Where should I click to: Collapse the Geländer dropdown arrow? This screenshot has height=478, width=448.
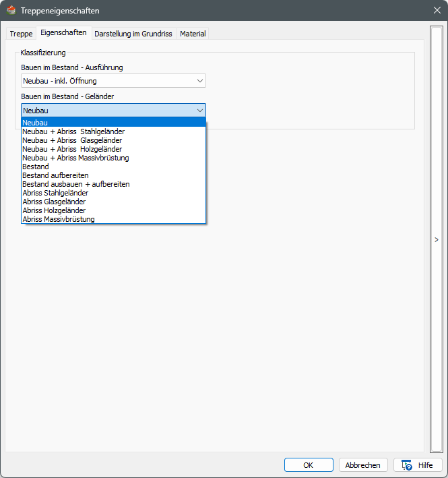199,111
